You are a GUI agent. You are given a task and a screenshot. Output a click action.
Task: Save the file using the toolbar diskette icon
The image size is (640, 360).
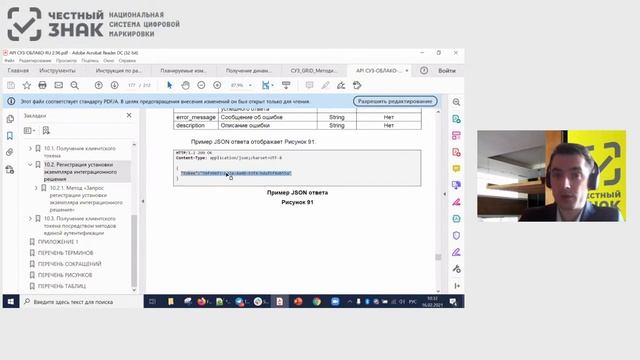11,85
